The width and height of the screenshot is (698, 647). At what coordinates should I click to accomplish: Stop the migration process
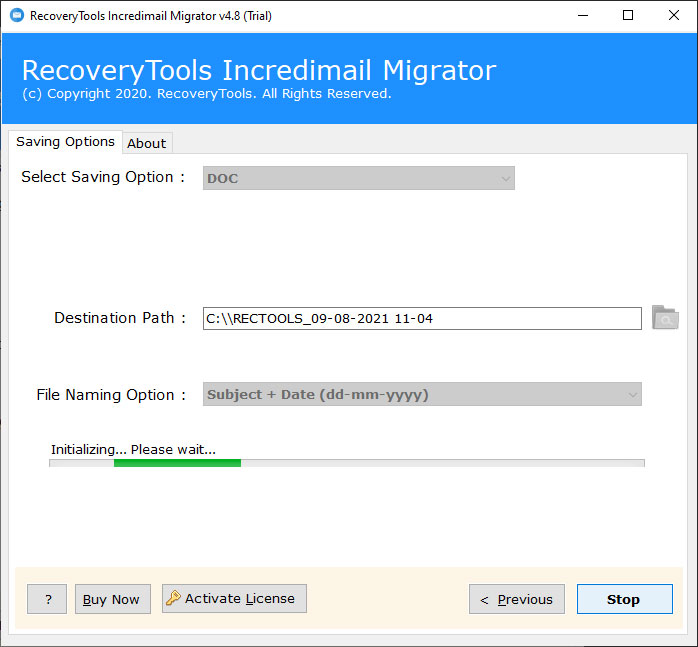[x=625, y=599]
